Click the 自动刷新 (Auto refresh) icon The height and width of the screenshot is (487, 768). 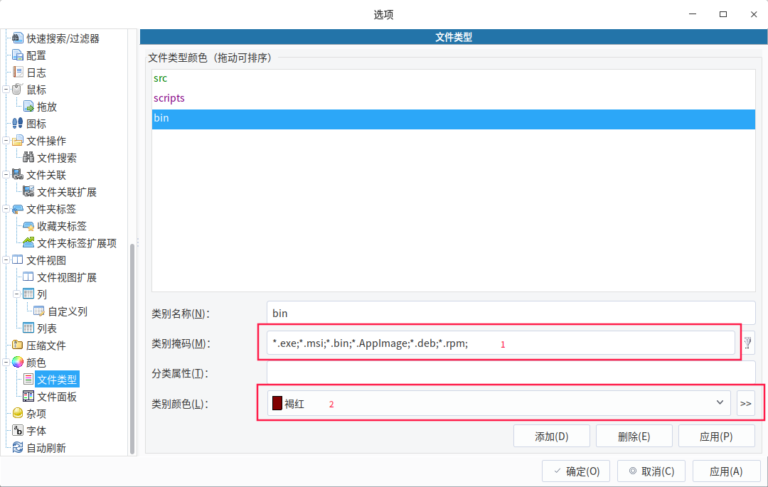17,448
